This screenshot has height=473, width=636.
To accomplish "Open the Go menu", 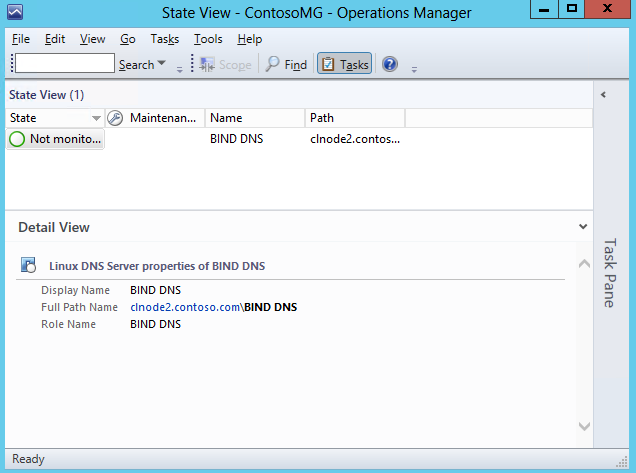I will pos(128,39).
